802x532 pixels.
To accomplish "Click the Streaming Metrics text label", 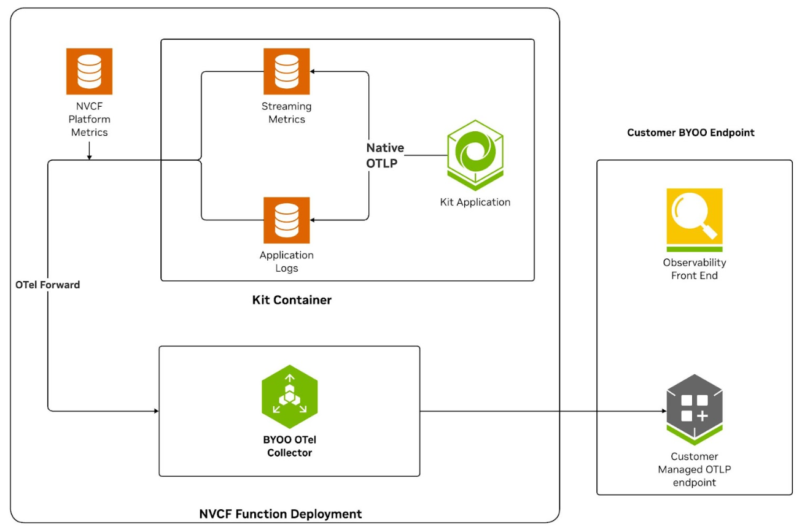I will click(286, 113).
